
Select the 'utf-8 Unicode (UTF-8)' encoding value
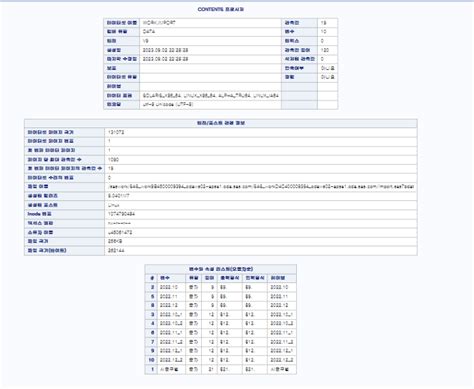168,104
